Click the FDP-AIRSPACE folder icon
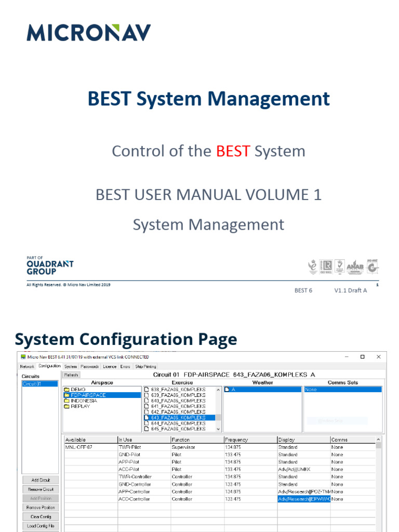399x532 pixels. [66, 395]
